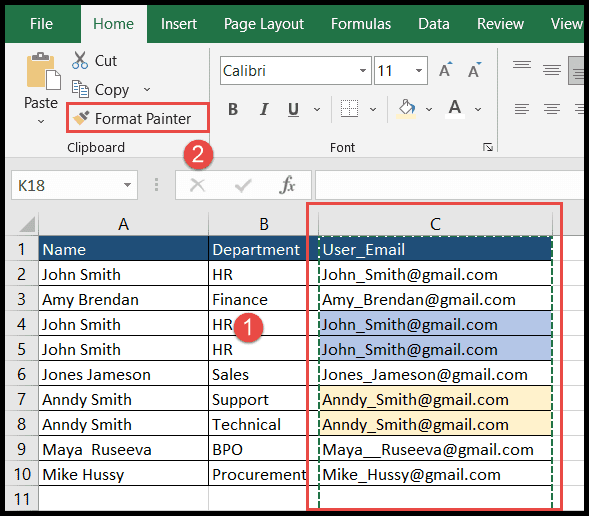Click the Format Painter brush icon

81,118
